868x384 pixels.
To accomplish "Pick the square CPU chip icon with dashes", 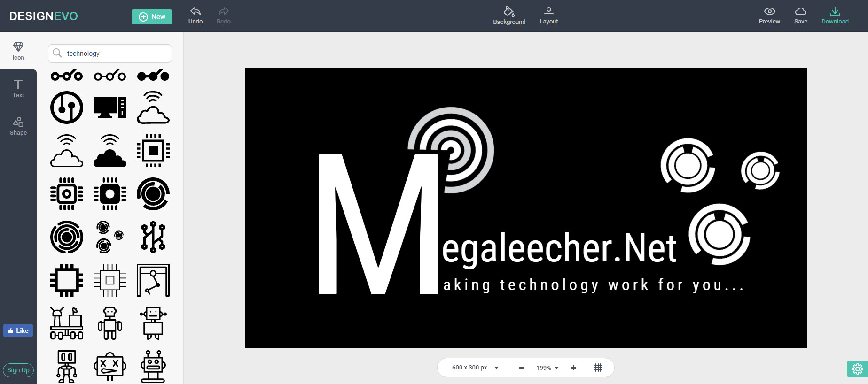I will 153,151.
